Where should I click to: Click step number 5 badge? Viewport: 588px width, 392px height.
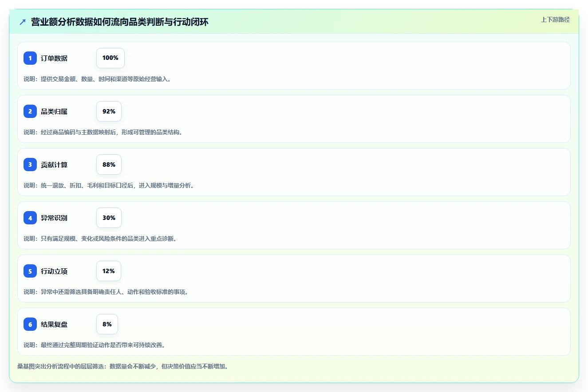tap(30, 271)
